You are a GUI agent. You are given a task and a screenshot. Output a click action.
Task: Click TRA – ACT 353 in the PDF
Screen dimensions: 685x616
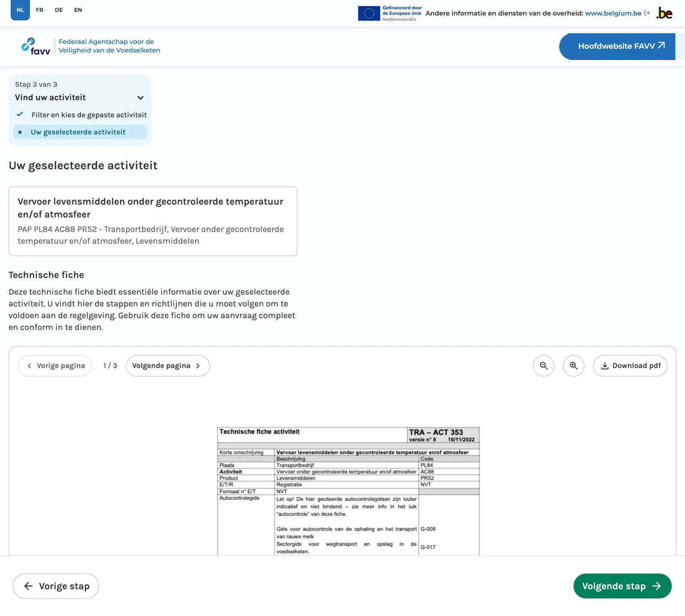(436, 432)
